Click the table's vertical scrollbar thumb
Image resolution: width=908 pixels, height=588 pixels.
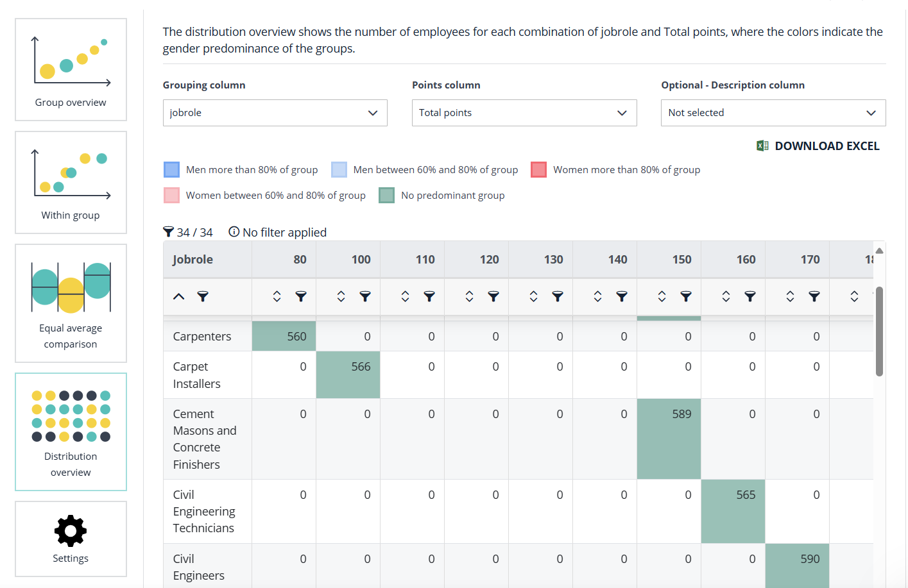pyautogui.click(x=879, y=331)
